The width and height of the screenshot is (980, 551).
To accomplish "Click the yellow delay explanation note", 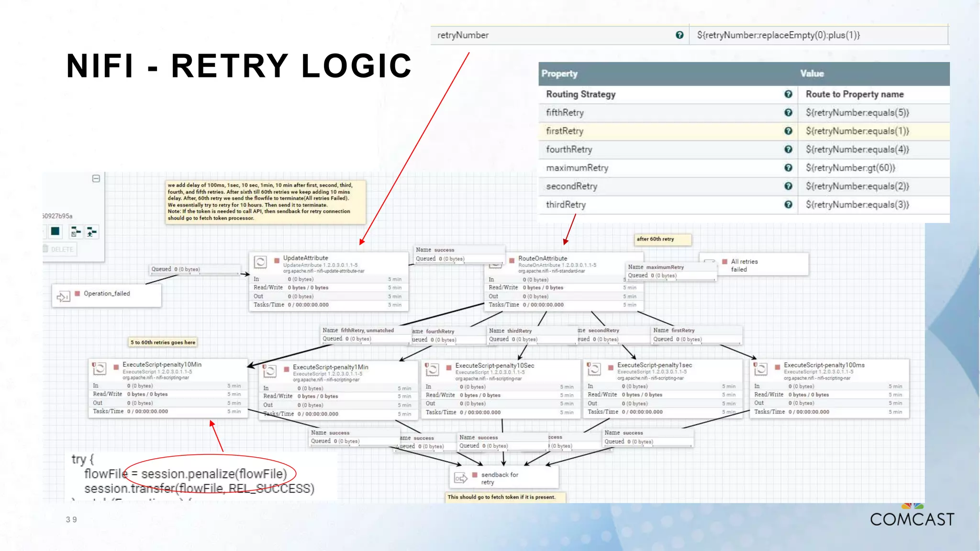I will pyautogui.click(x=266, y=202).
